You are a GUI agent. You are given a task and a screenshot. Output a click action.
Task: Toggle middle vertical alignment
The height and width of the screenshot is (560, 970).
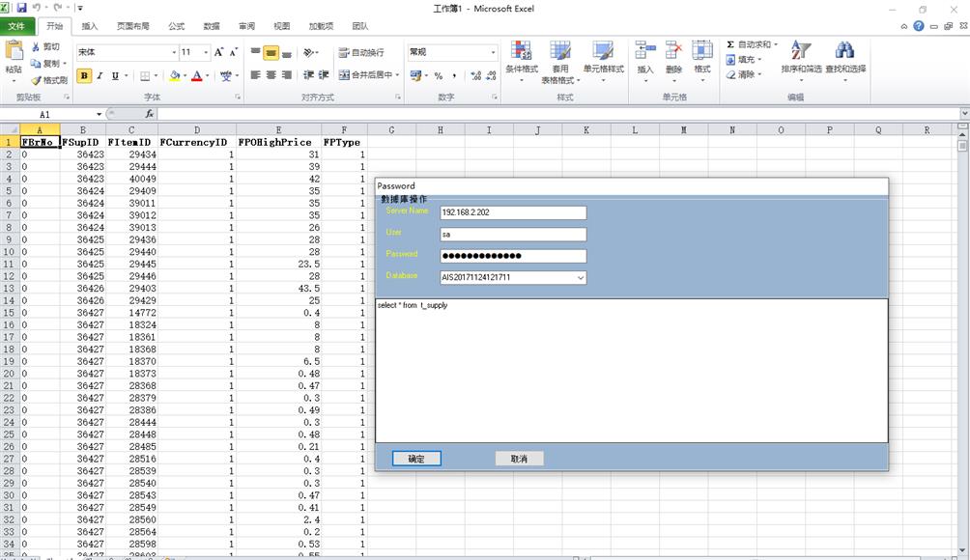271,53
